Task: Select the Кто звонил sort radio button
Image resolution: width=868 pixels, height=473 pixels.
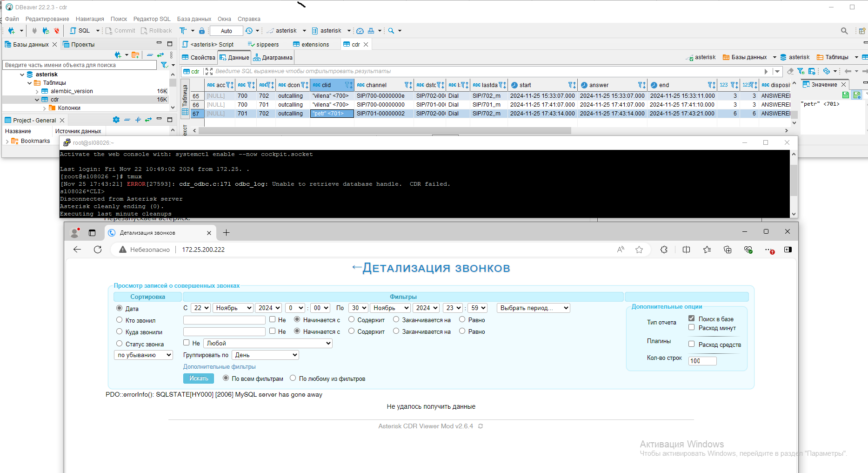Action: (x=119, y=320)
